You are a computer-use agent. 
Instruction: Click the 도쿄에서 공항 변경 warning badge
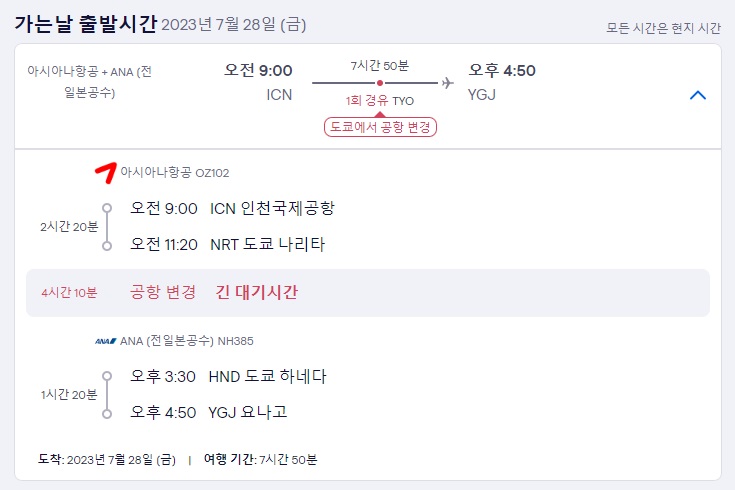pyautogui.click(x=380, y=127)
